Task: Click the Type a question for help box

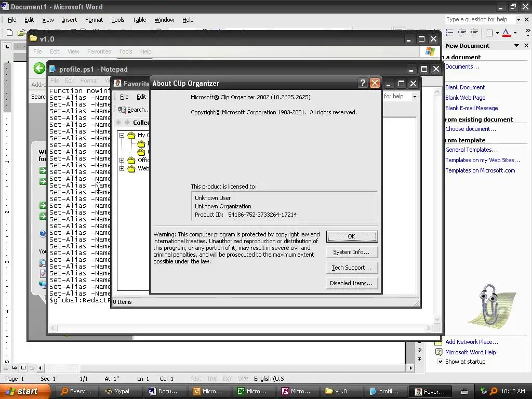Action: (480, 20)
